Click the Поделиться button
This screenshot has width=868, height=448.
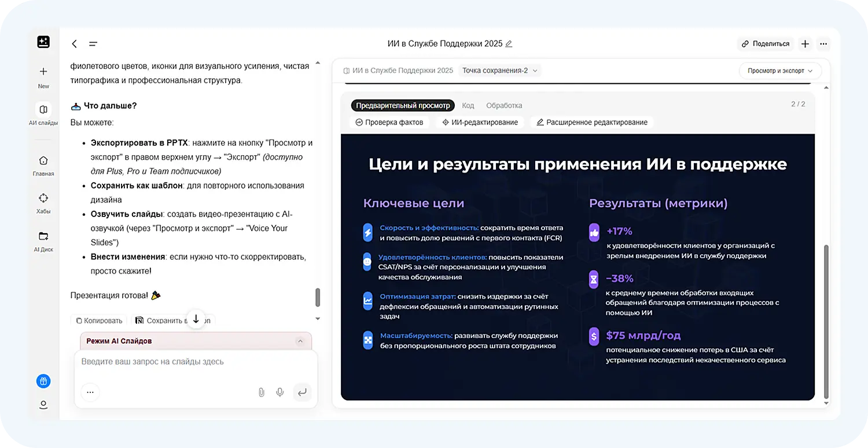765,43
